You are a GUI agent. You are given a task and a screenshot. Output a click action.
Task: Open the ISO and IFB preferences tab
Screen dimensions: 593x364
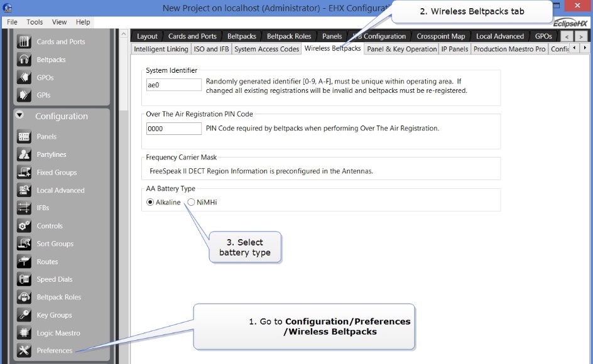pyautogui.click(x=212, y=49)
